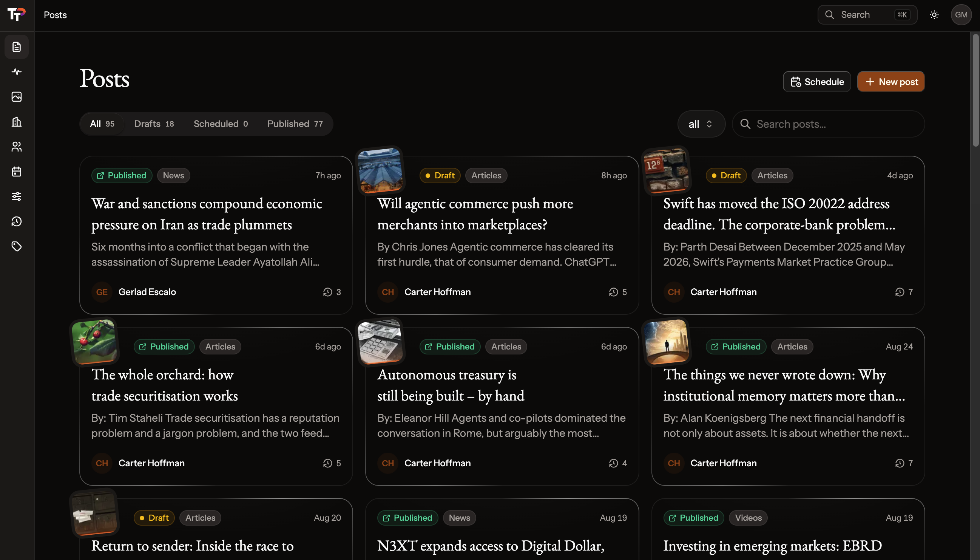Open the users people icon in sidebar
The height and width of the screenshot is (560, 980).
pyautogui.click(x=17, y=147)
